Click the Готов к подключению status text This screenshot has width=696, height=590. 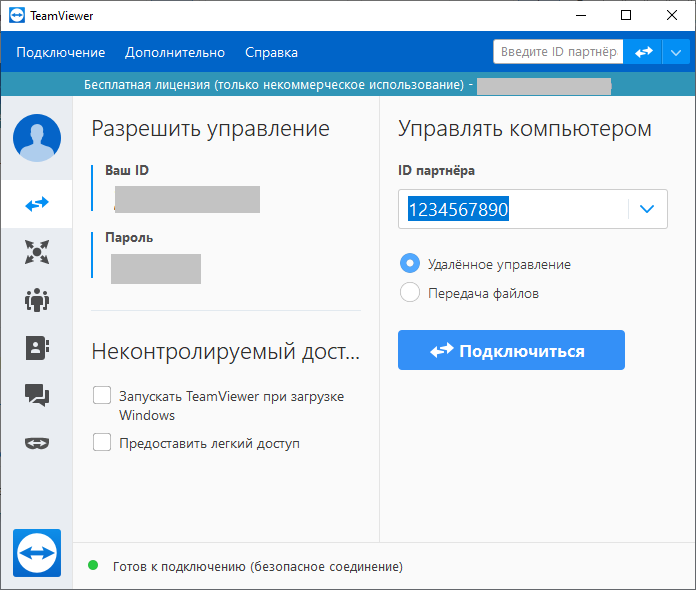click(x=258, y=566)
